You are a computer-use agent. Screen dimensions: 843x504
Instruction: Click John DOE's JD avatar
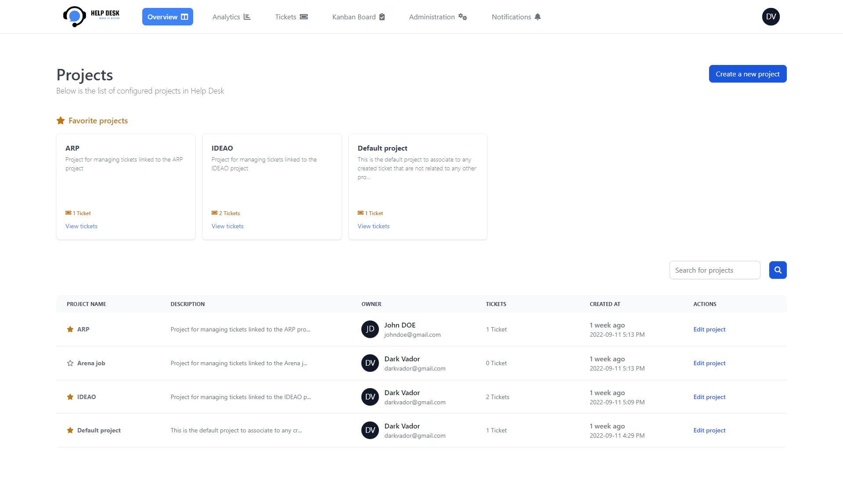[370, 329]
